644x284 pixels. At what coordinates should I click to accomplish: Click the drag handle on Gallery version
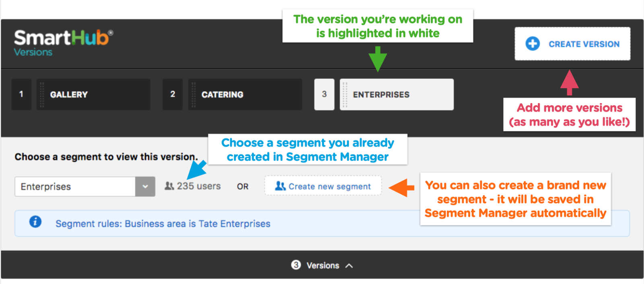(42, 95)
